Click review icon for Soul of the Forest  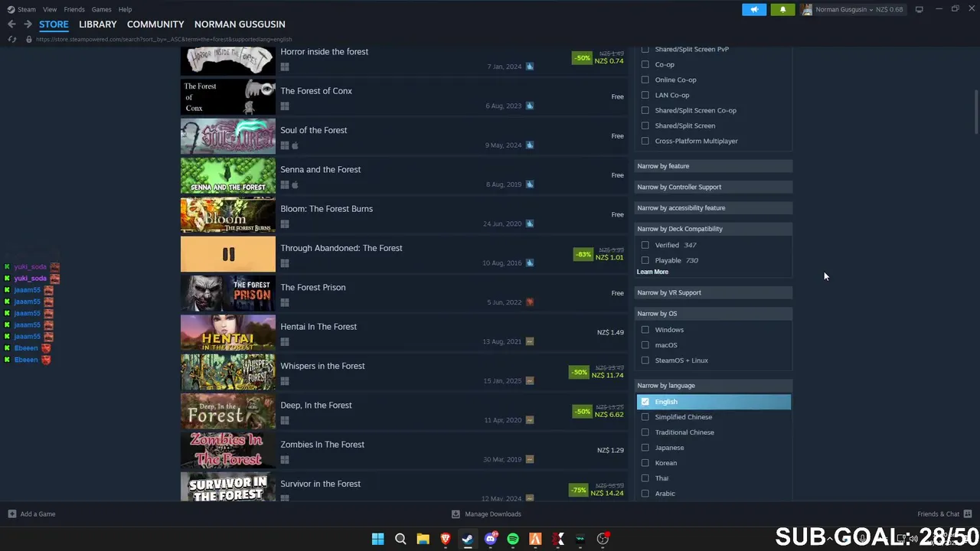529,145
